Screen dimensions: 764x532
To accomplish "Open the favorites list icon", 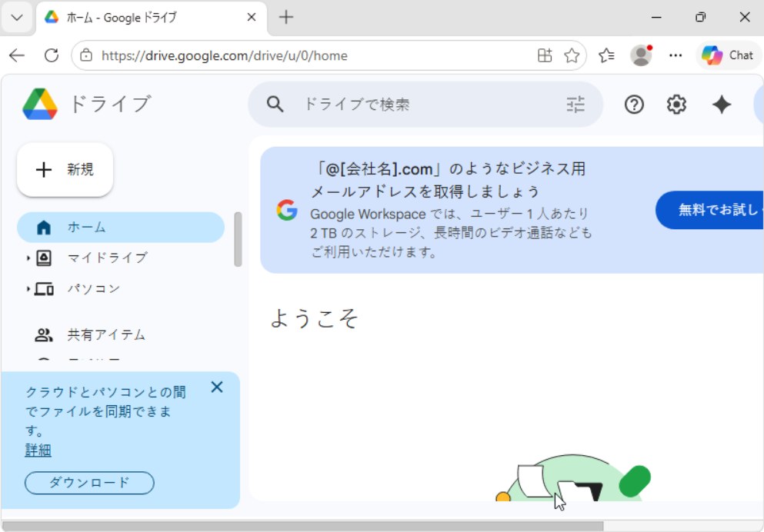I will pos(606,55).
